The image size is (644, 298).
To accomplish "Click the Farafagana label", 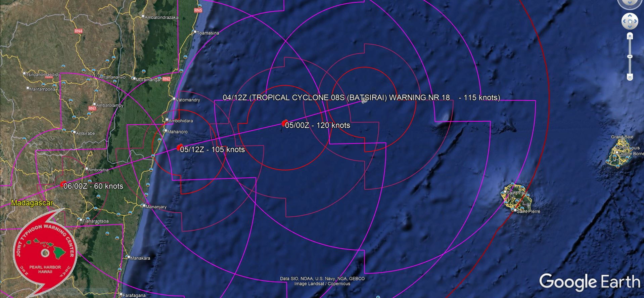I will click(x=134, y=296).
